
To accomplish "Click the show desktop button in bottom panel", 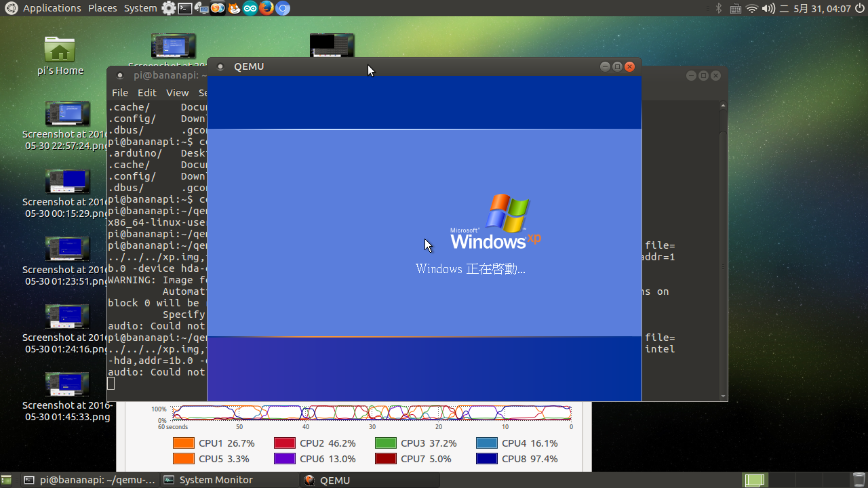I will point(6,480).
